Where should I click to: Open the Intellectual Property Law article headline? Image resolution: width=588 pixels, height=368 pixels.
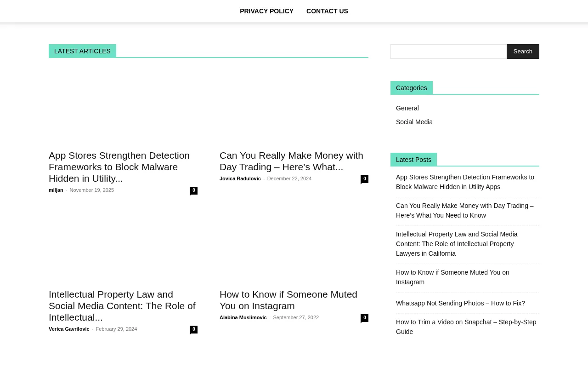tap(122, 305)
